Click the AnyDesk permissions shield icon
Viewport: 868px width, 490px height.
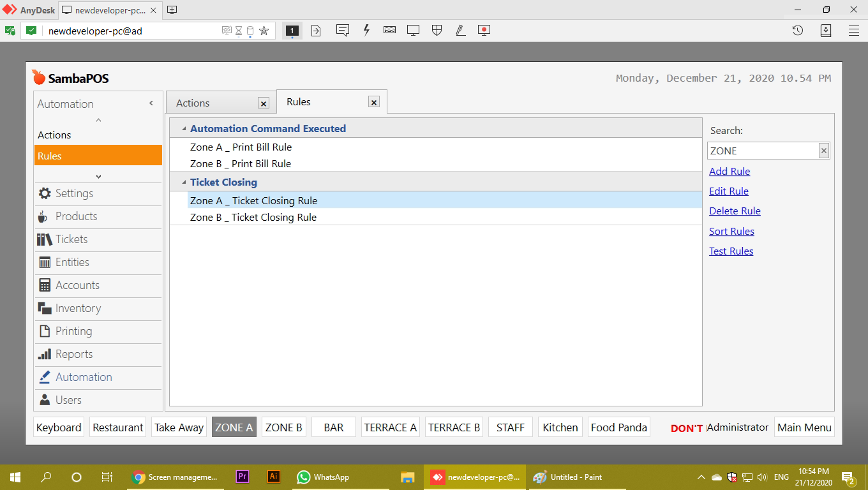[x=437, y=30]
